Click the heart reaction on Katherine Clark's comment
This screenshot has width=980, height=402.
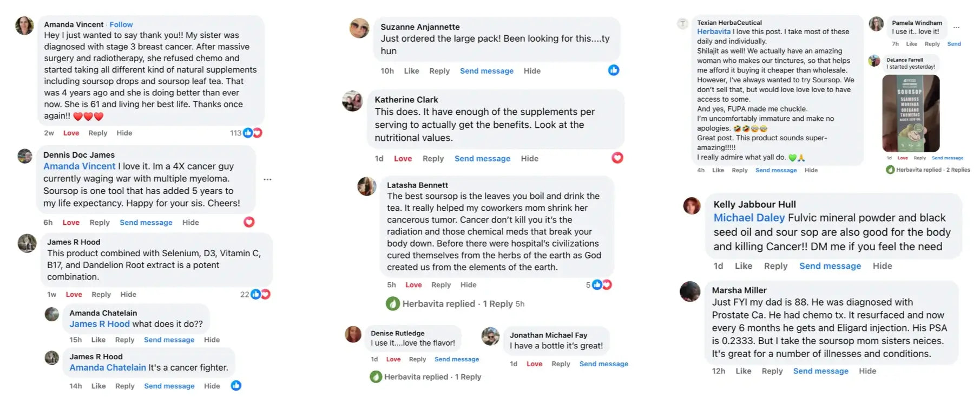tap(617, 158)
